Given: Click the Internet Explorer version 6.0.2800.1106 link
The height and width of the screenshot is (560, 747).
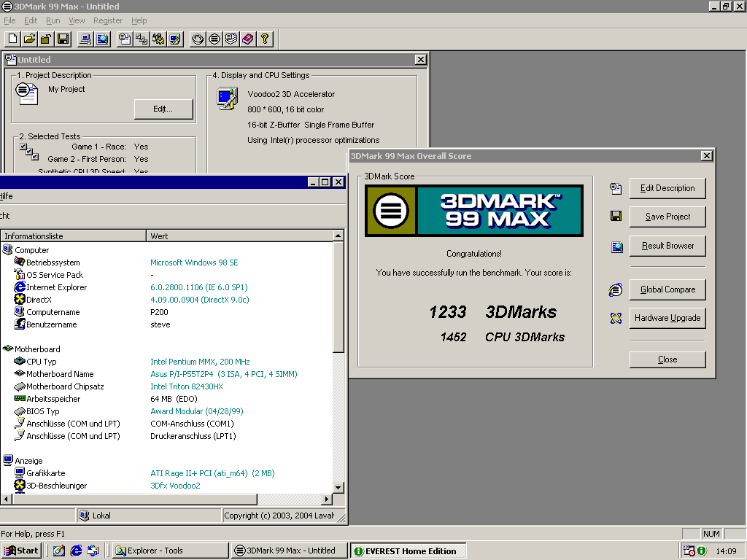Looking at the screenshot, I should coord(199,287).
